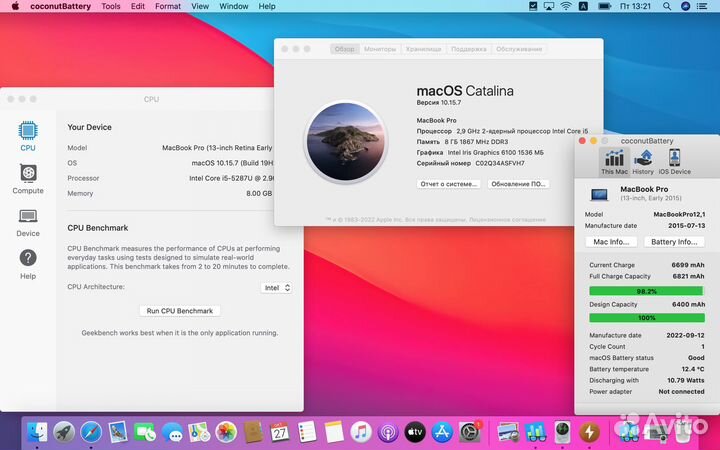Open the Help menu in the menu bar
The image size is (720, 450).
(x=267, y=6)
